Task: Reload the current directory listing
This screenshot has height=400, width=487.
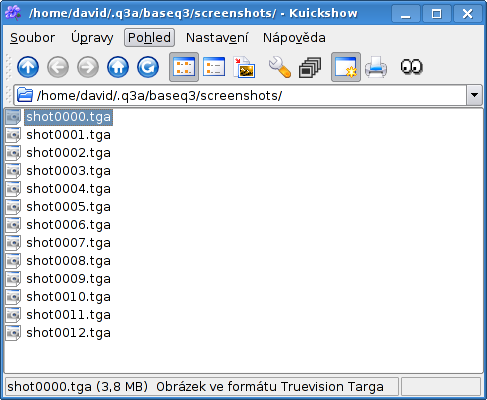Action: (x=148, y=67)
